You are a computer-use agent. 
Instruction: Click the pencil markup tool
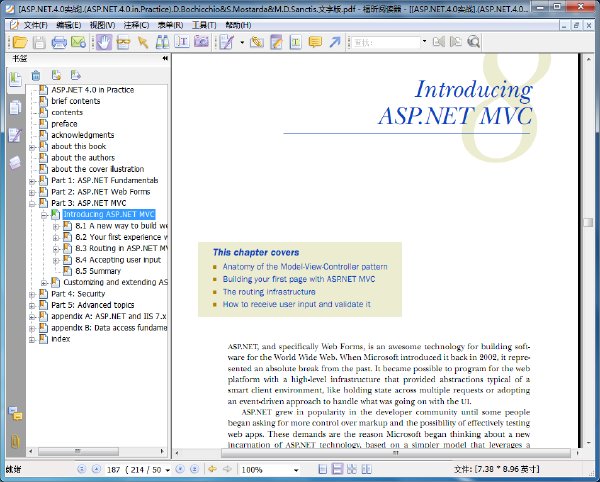(x=226, y=42)
